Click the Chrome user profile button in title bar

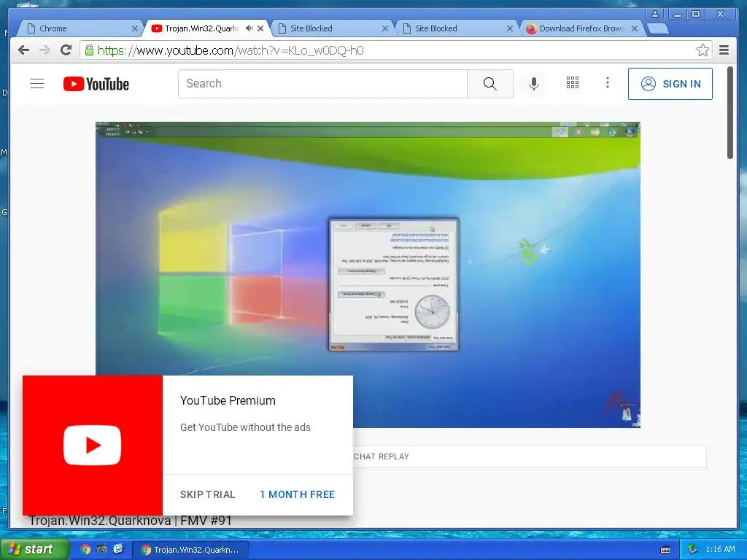655,14
